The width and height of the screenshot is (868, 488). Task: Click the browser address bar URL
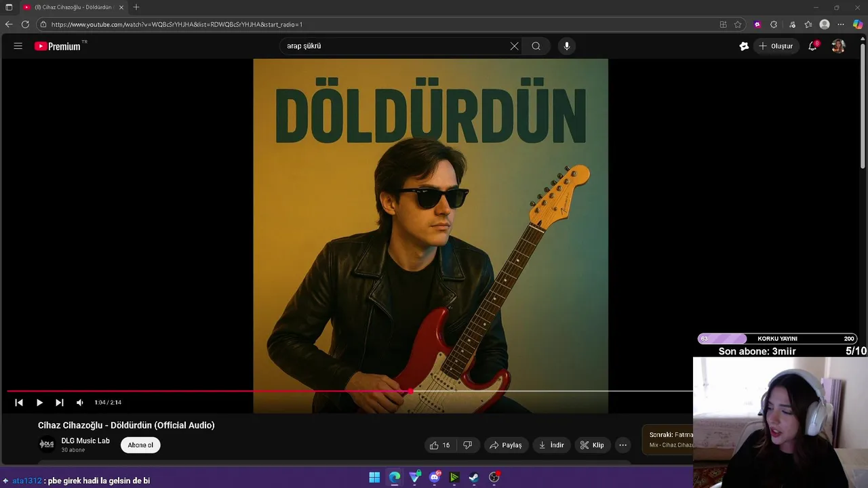(x=176, y=24)
